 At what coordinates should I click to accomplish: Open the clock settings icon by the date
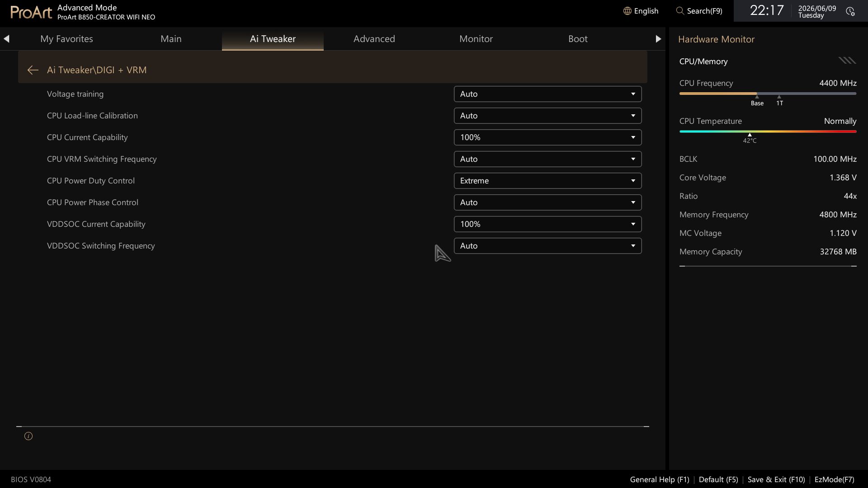(850, 11)
